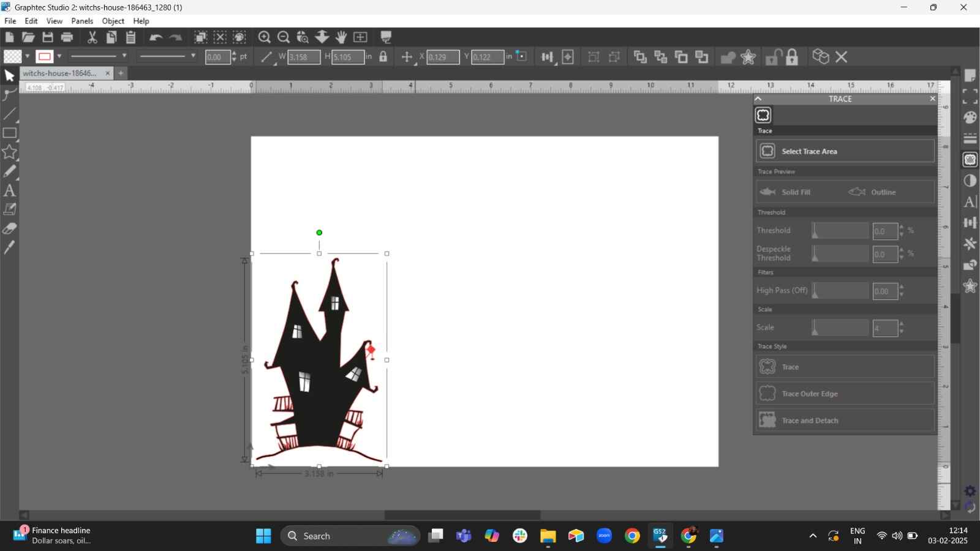Click the fill pattern swatch
980x551 pixels.
(x=12, y=57)
